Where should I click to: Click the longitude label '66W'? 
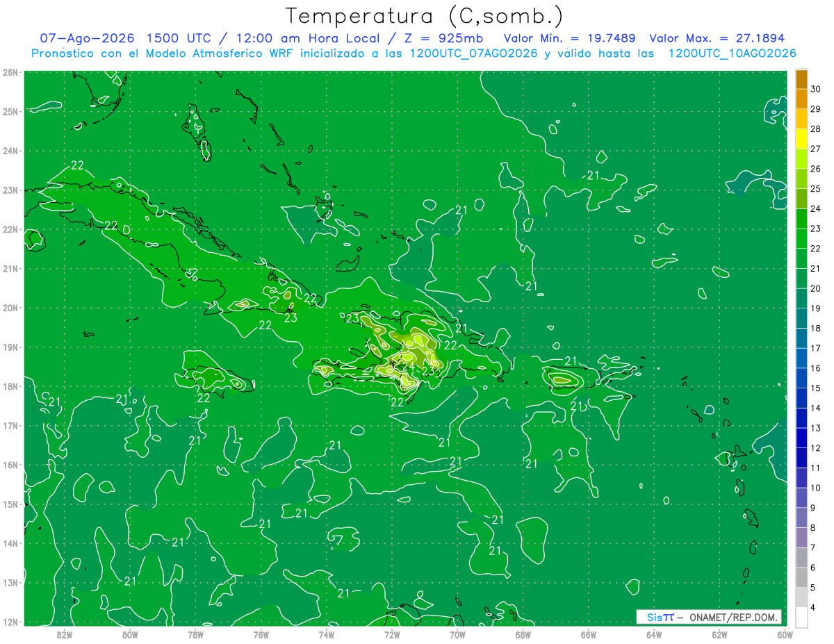click(x=589, y=634)
